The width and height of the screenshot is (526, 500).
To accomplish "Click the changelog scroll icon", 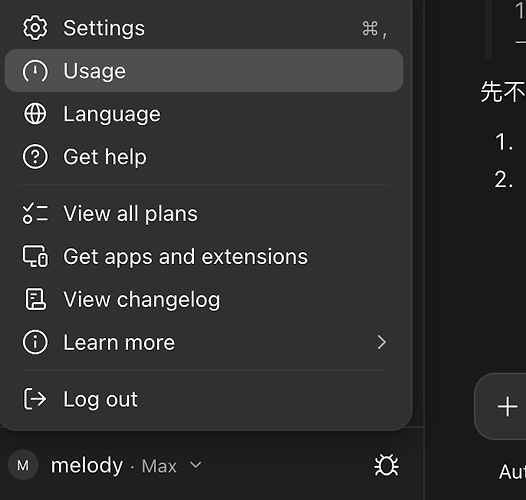I will click(35, 299).
